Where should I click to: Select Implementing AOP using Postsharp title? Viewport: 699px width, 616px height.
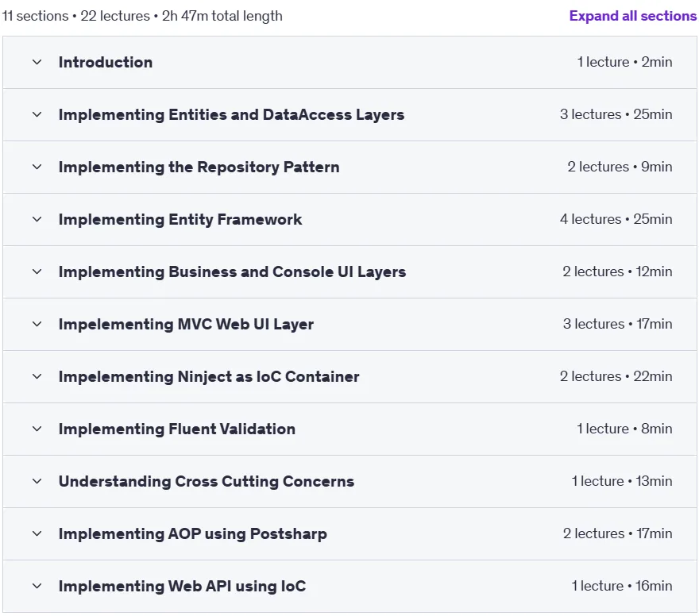click(x=192, y=533)
